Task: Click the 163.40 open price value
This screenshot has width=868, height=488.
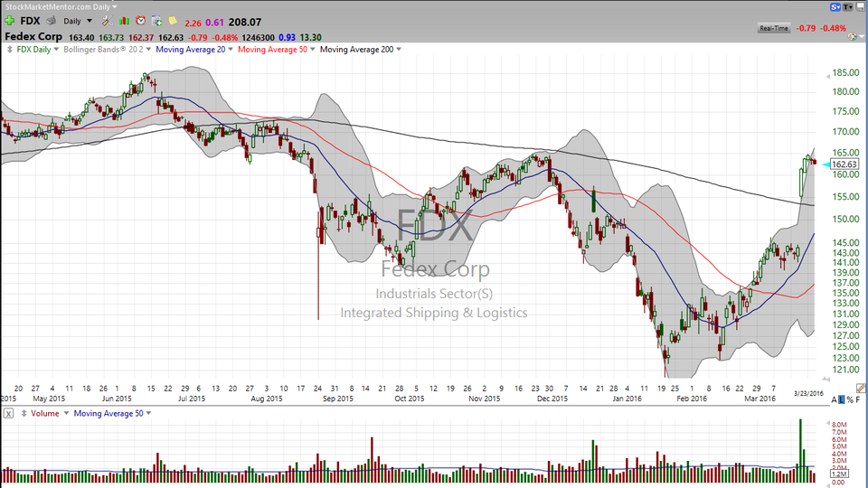Action: (x=80, y=38)
